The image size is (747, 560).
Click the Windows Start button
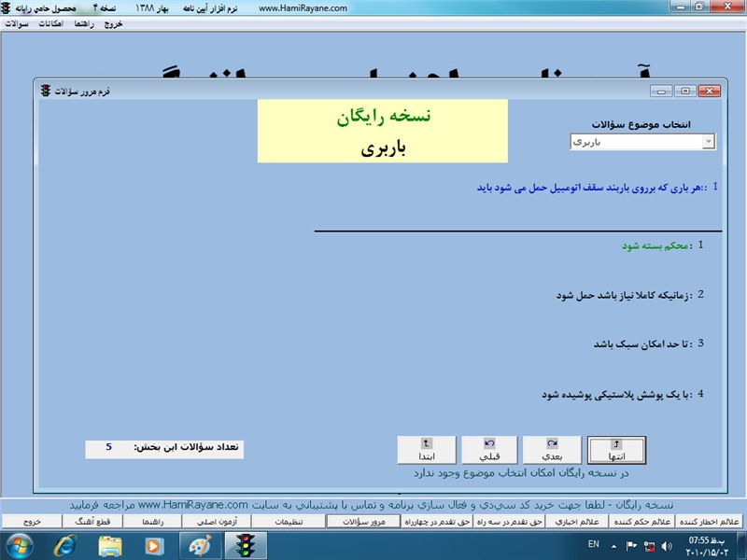(20, 544)
